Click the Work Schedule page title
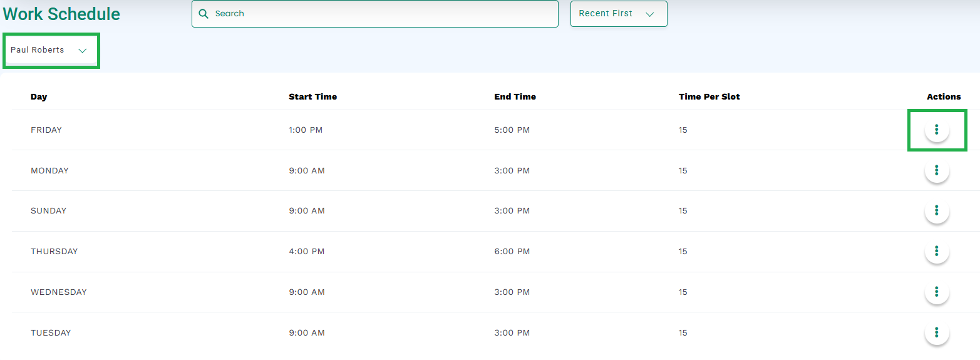This screenshot has width=980, height=360. (x=61, y=14)
